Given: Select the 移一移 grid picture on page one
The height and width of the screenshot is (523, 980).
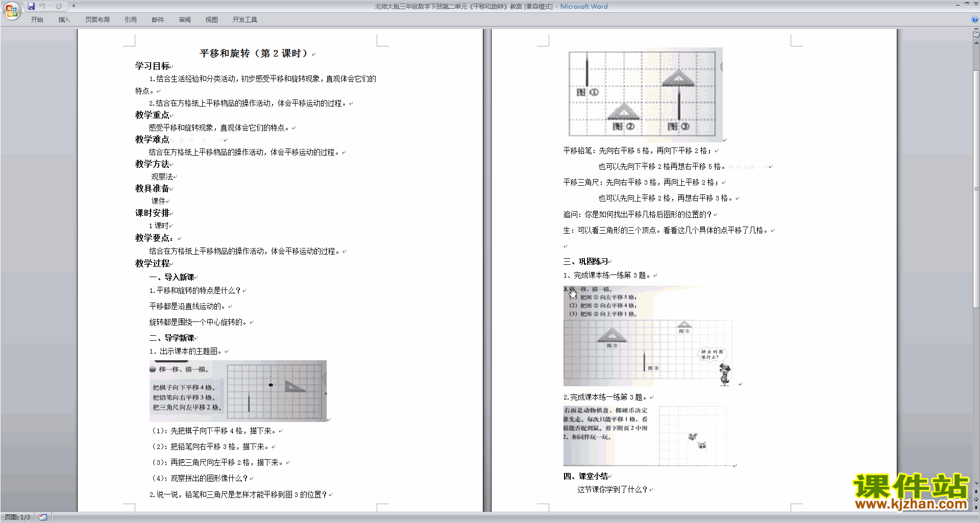Looking at the screenshot, I should [x=238, y=391].
